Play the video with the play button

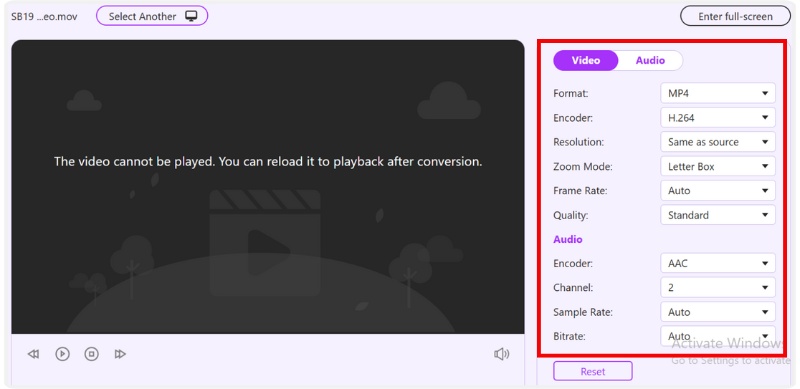tap(62, 354)
